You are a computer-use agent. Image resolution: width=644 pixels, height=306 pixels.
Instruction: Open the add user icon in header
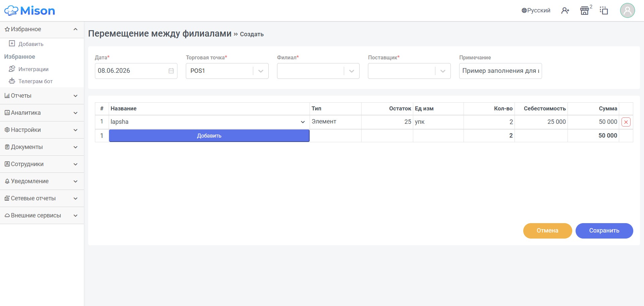[x=565, y=11]
